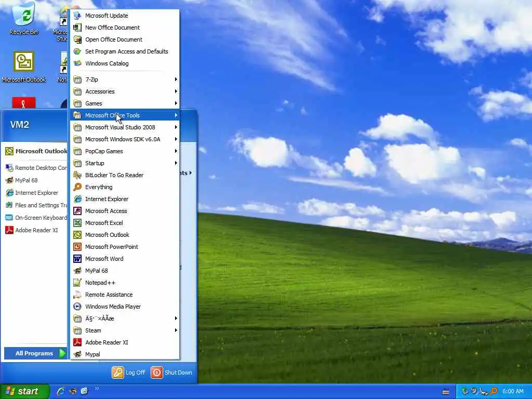The width and height of the screenshot is (532, 399).
Task: Click Adobe Reader XI icon in All Programs
Action: (77, 342)
